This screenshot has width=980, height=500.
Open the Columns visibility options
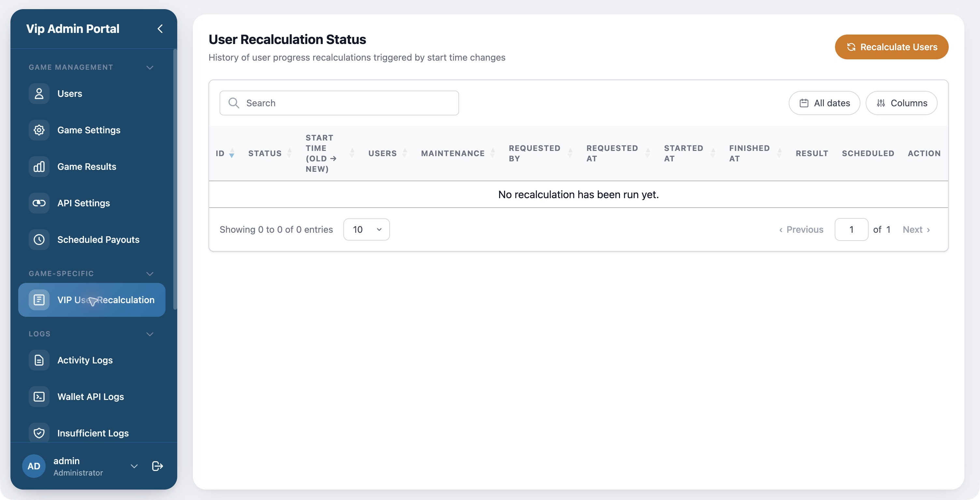coord(901,103)
